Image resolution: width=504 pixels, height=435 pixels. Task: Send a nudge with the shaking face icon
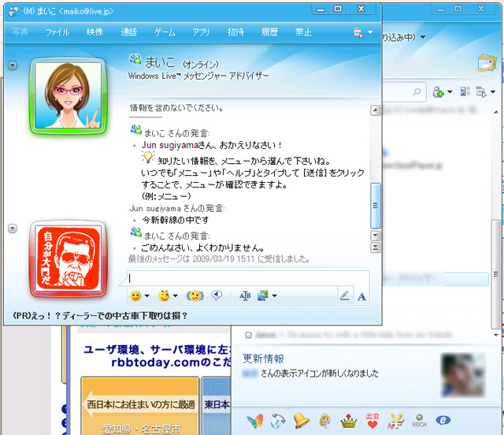[195, 296]
